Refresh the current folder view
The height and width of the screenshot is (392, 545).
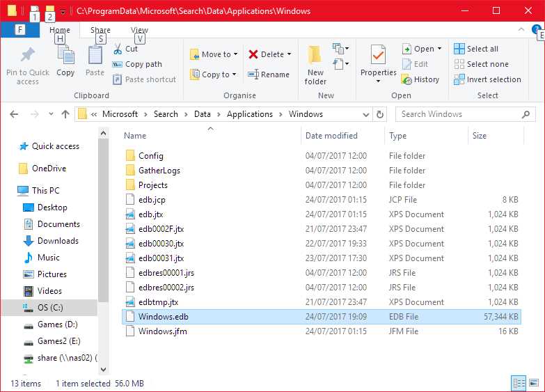(x=380, y=114)
